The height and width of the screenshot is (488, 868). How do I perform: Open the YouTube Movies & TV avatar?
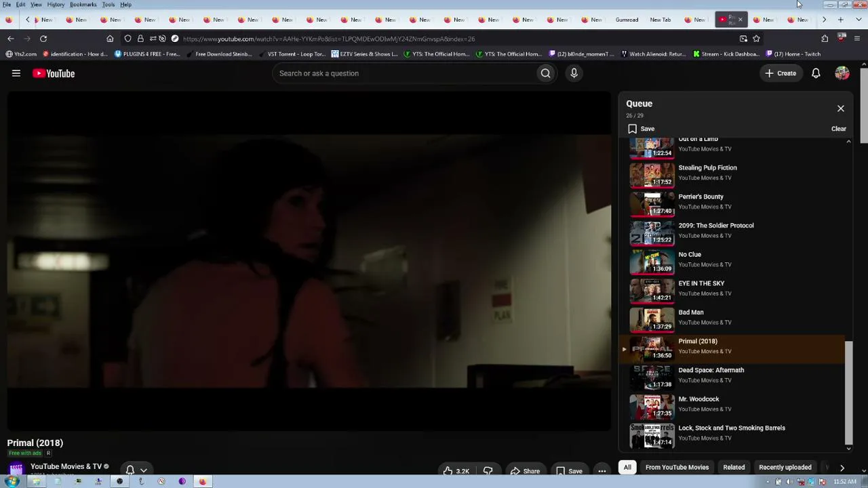click(16, 469)
